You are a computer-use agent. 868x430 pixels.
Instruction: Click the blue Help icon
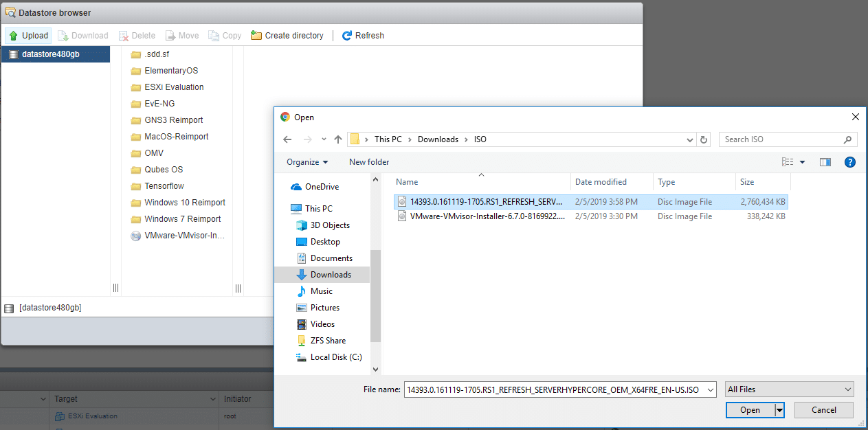(850, 162)
